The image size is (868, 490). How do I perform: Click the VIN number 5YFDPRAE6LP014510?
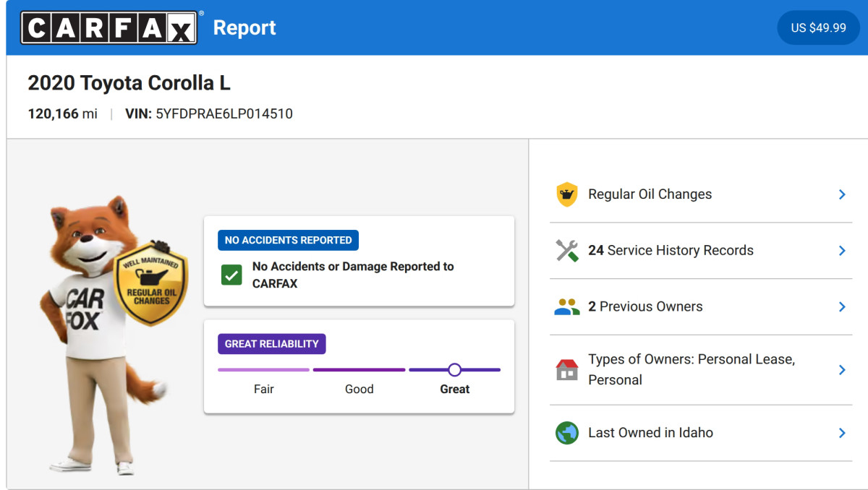click(x=224, y=113)
